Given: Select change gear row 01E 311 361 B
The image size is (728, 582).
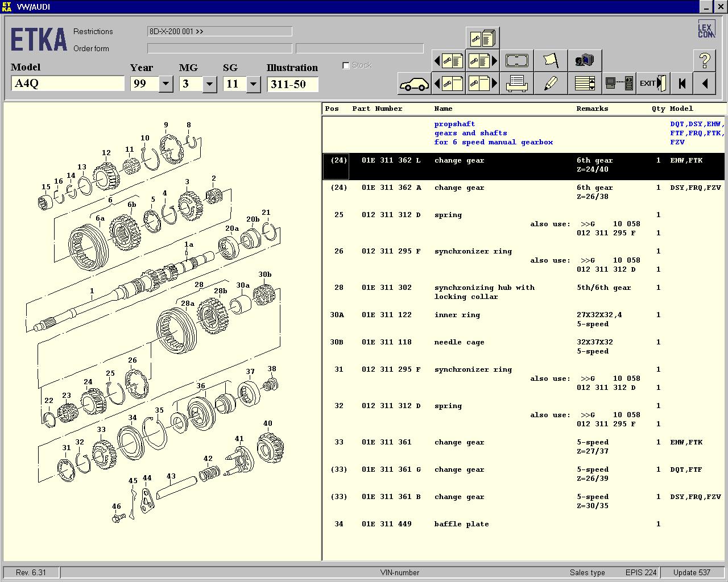Looking at the screenshot, I should (524, 501).
